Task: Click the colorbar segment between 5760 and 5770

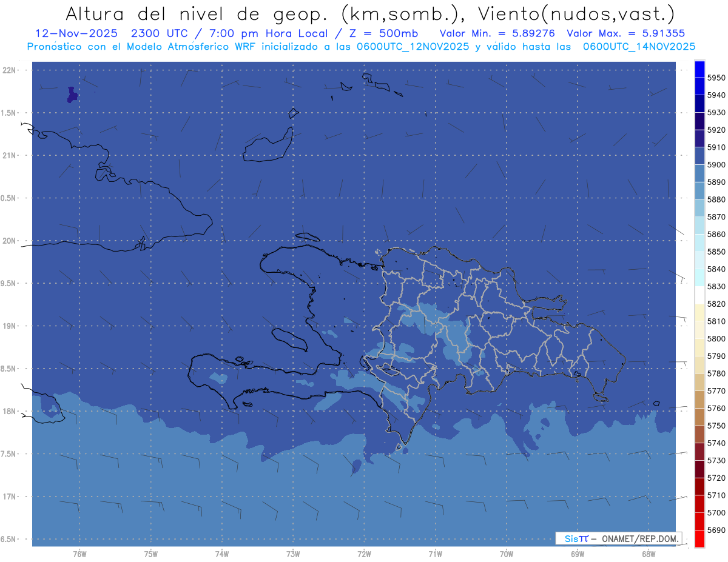Action: click(x=699, y=400)
